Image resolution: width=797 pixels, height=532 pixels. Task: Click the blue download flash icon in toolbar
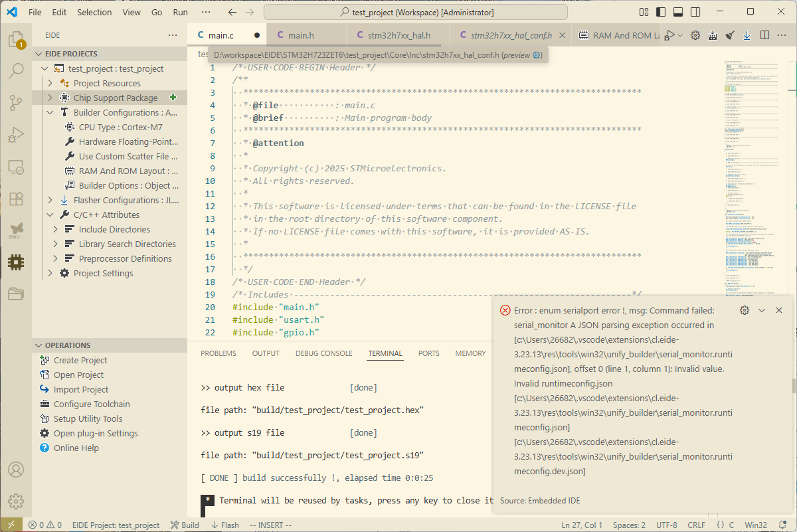coord(747,35)
